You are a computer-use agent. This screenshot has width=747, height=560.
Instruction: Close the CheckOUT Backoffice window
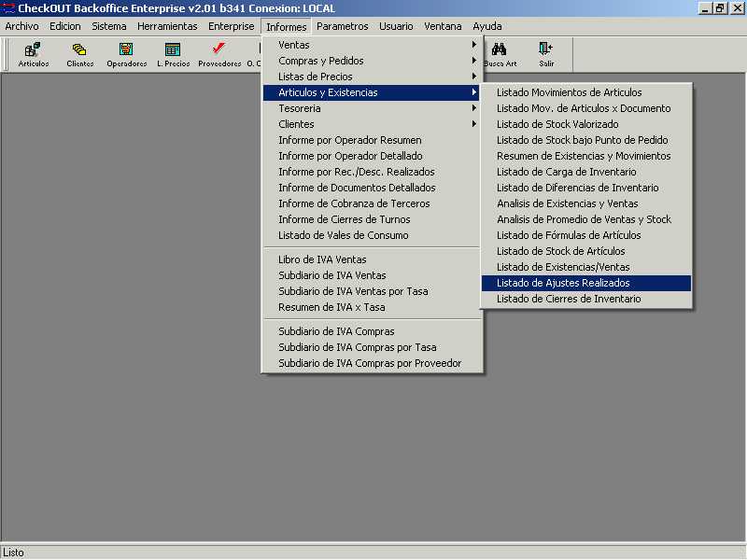click(x=737, y=8)
